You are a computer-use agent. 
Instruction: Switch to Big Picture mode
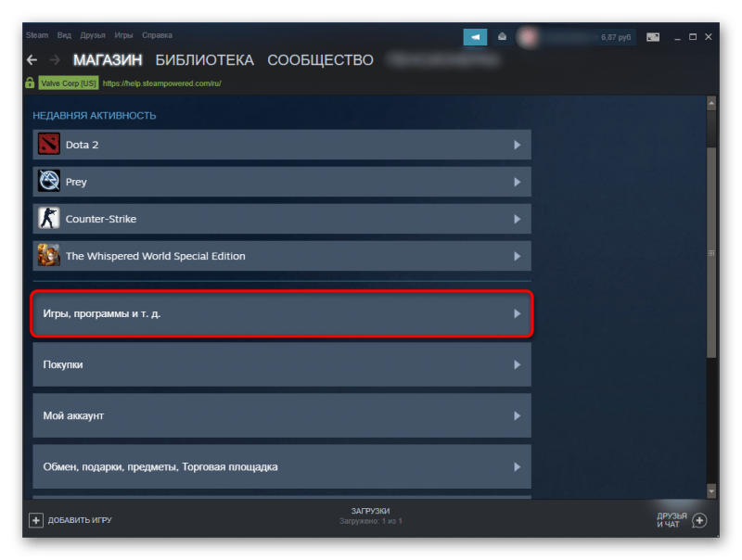pyautogui.click(x=653, y=37)
